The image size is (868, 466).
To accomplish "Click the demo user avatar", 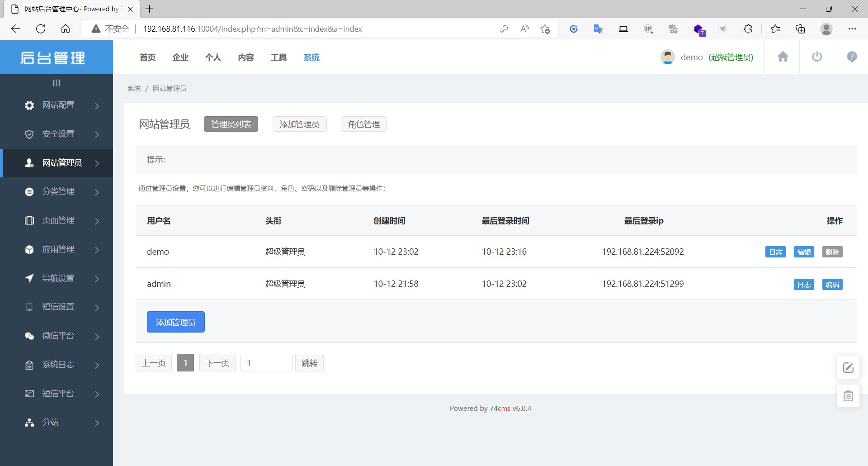I will click(x=668, y=57).
